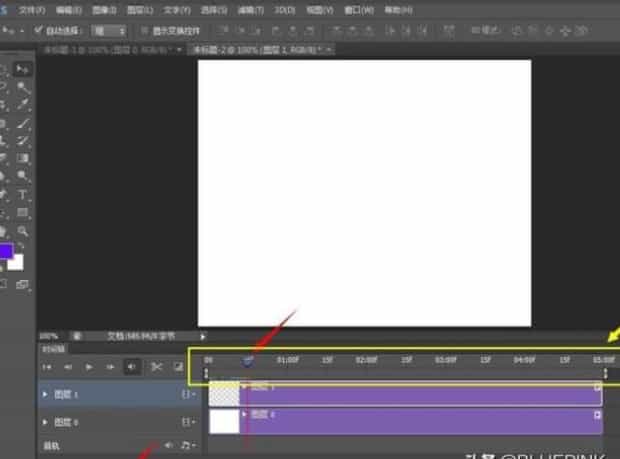Select the Move tool in the toolbox

pyautogui.click(x=23, y=69)
